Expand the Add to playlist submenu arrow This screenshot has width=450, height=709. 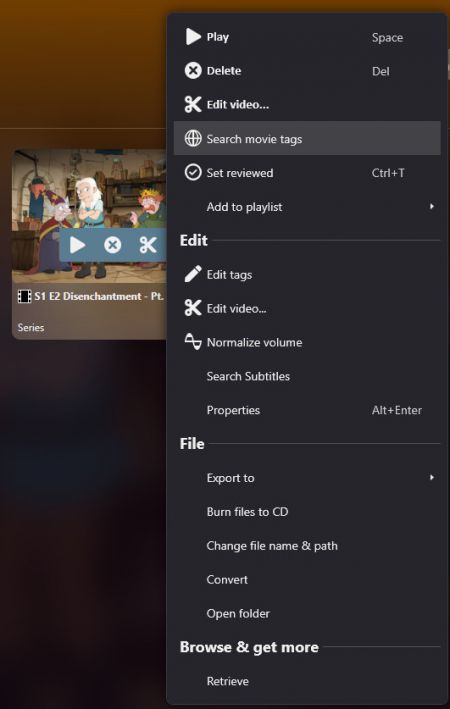(432, 206)
